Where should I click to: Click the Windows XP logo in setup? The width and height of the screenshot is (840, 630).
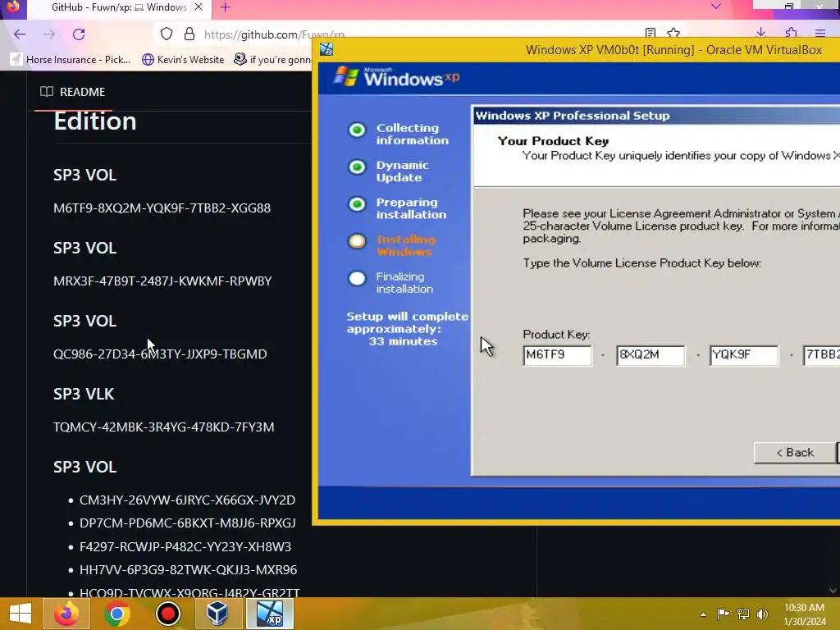(x=396, y=77)
